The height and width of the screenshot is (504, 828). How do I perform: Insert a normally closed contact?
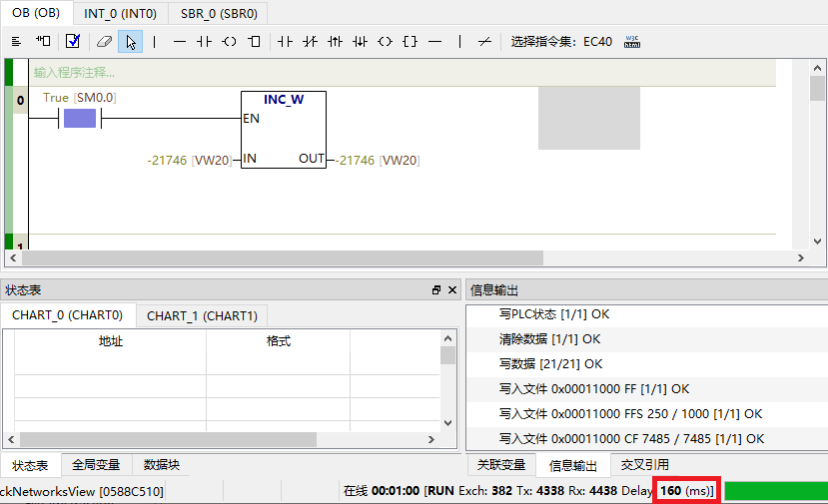[310, 42]
